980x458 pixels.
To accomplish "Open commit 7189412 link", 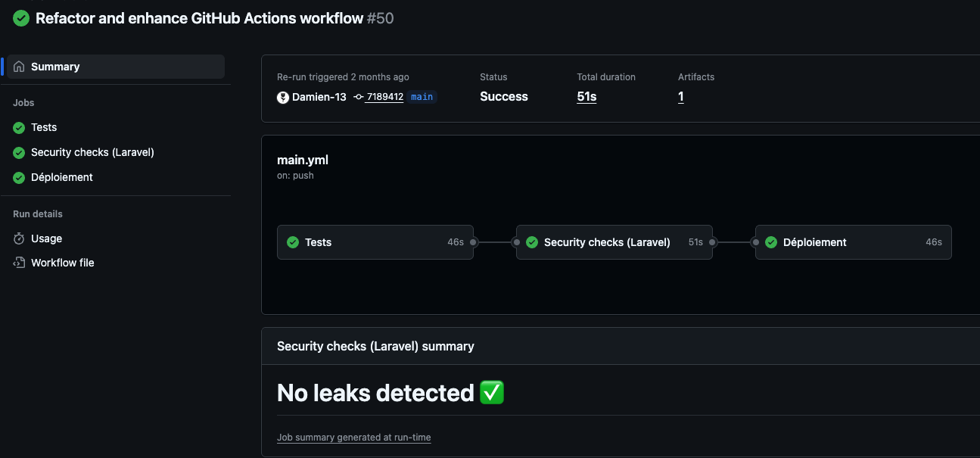I will pos(384,97).
